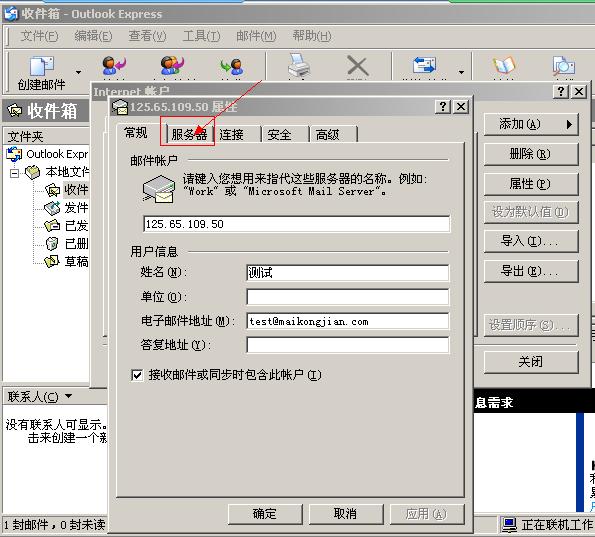Viewport: 595px width, 537px height.
Task: Click 导出(E)... button in Internet Accounts
Action: point(531,271)
